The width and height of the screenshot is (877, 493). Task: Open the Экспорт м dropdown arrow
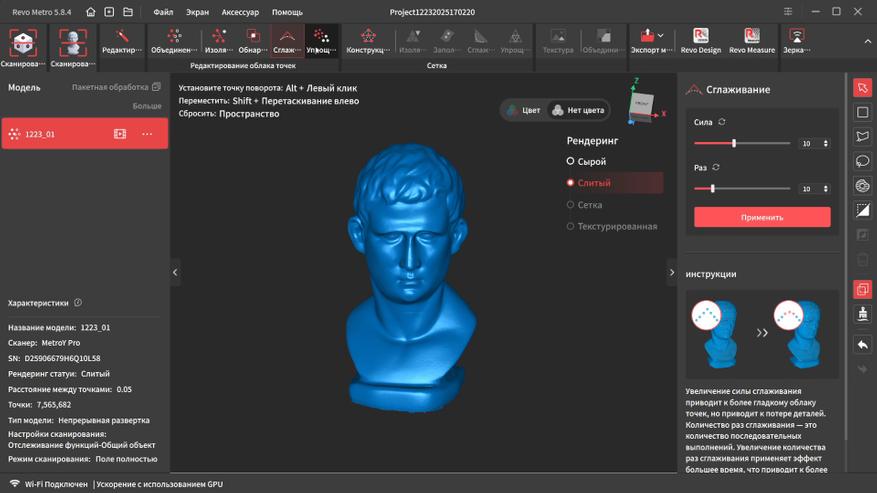[x=661, y=35]
